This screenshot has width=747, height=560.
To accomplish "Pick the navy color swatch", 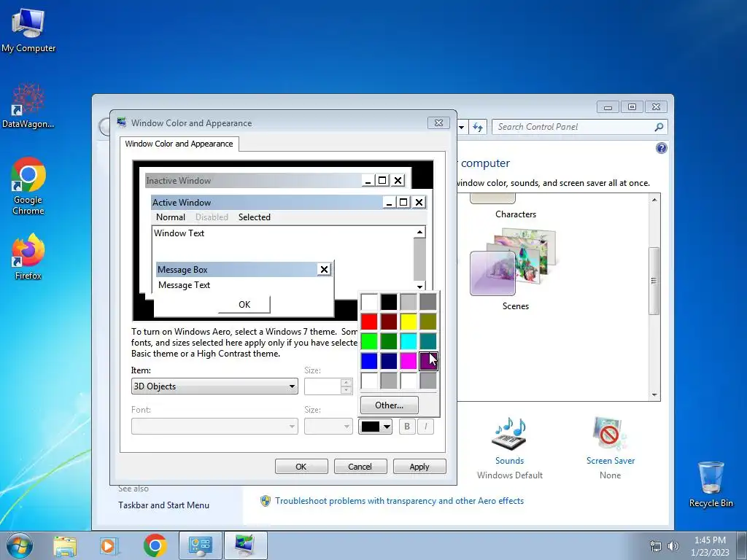I will click(389, 361).
